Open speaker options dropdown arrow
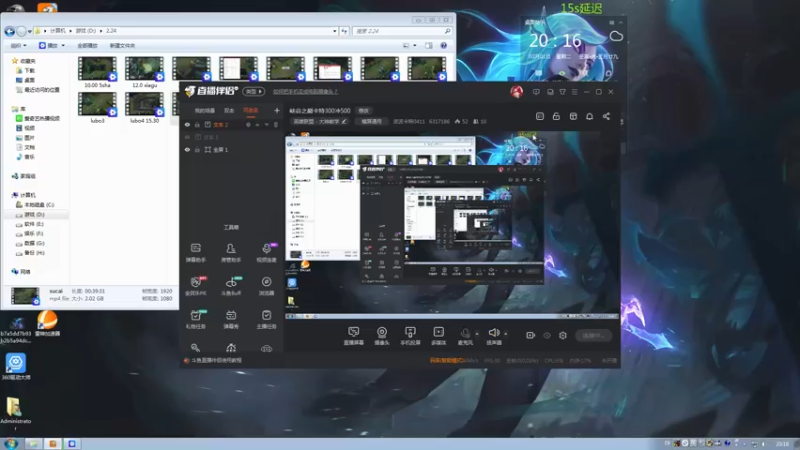800x450 pixels. click(x=506, y=334)
